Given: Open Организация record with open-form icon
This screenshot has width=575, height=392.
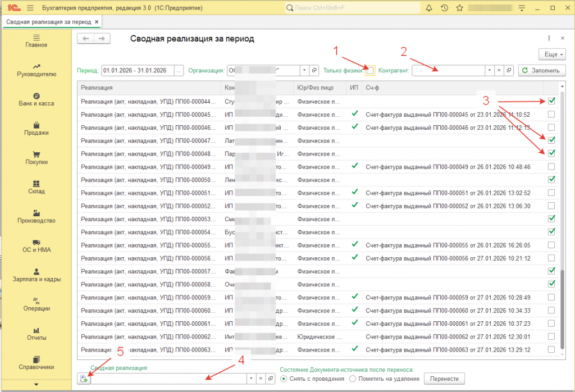Looking at the screenshot, I should (x=314, y=70).
